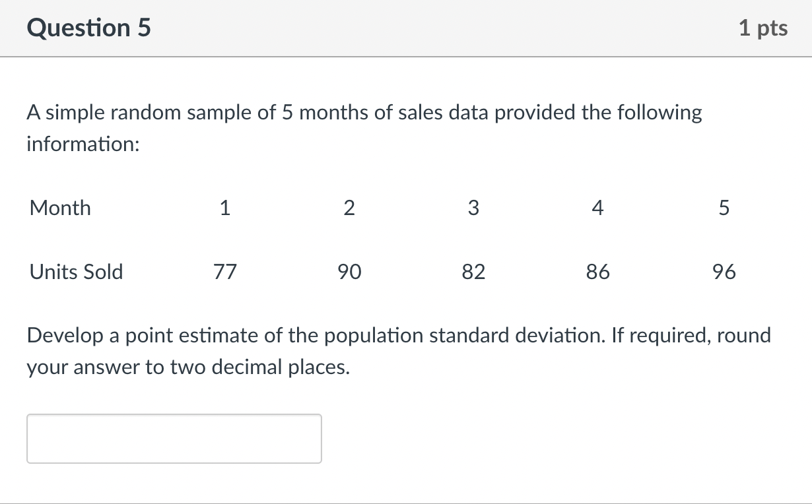Click the 1 pts label
Image resolution: width=812 pixels, height=504 pixels.
tap(764, 28)
